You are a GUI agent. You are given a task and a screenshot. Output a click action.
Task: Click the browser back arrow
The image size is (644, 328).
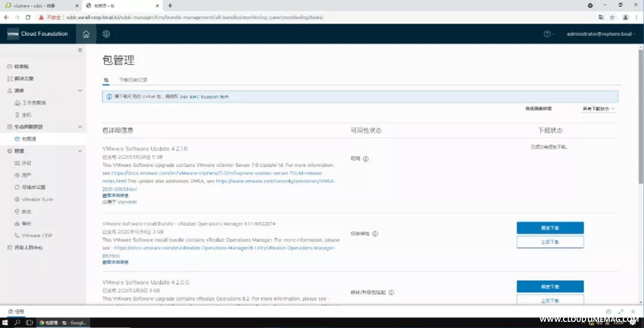click(x=6, y=17)
